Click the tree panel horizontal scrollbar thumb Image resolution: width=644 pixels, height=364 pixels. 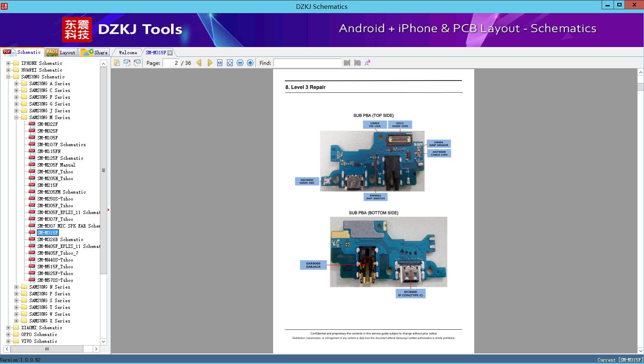click(47, 349)
